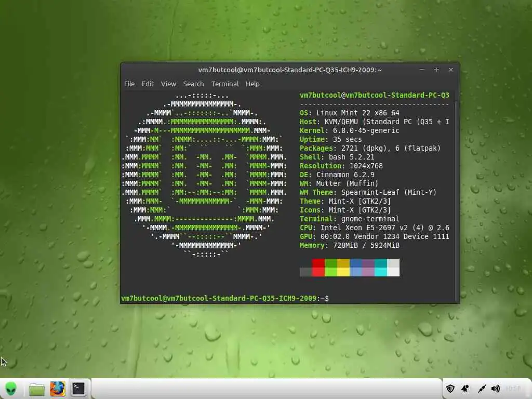Viewport: 532px width, 399px height.
Task: Click the terminal window button in the panel
Action: 78,389
